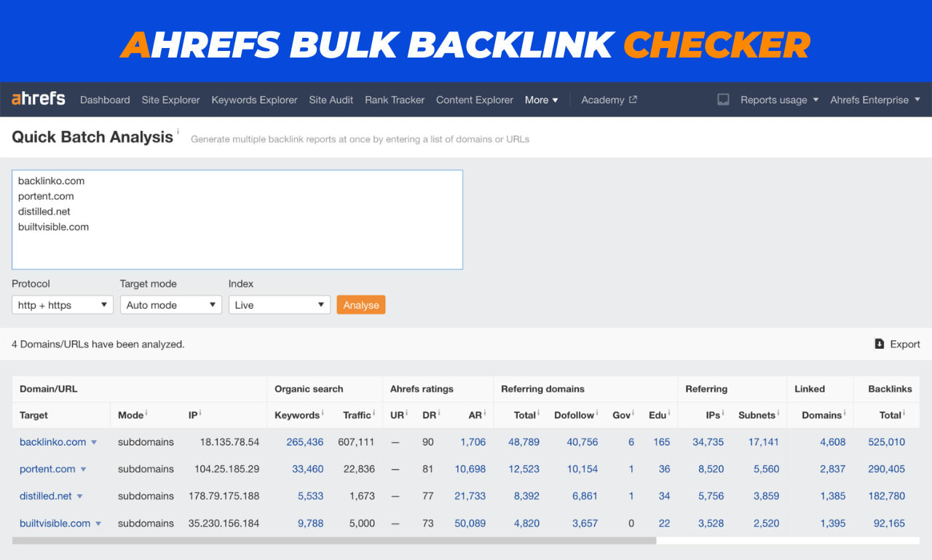This screenshot has height=560, width=932.
Task: Click the Ahrefs logo
Action: tap(37, 99)
